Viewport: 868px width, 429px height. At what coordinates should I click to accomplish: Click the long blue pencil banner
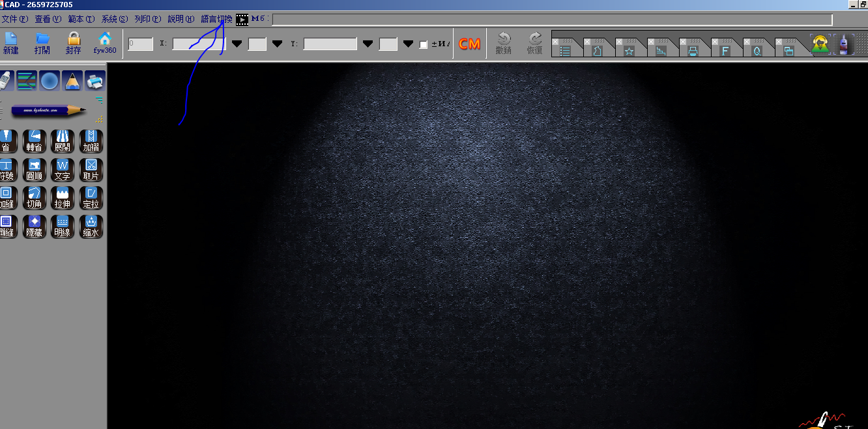coord(49,111)
